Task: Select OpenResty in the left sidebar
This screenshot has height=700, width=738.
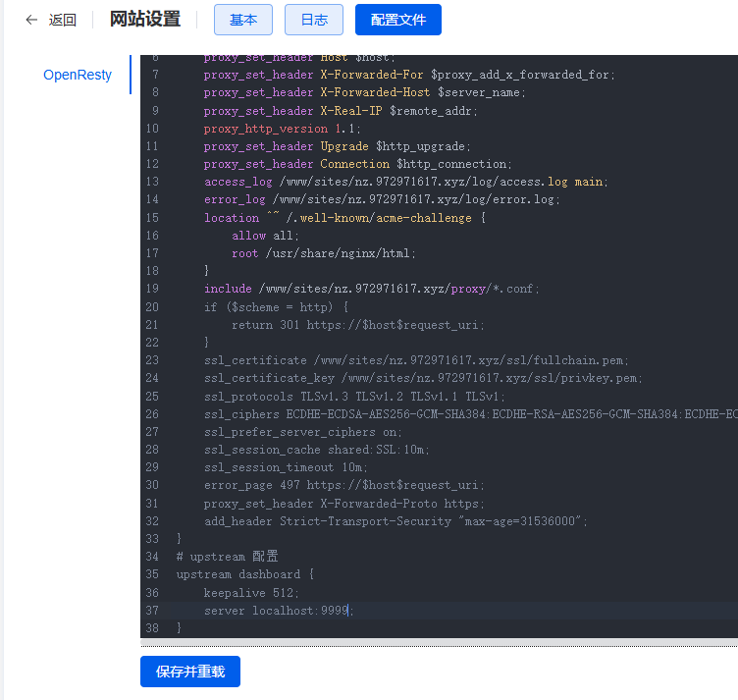Action: (78, 75)
